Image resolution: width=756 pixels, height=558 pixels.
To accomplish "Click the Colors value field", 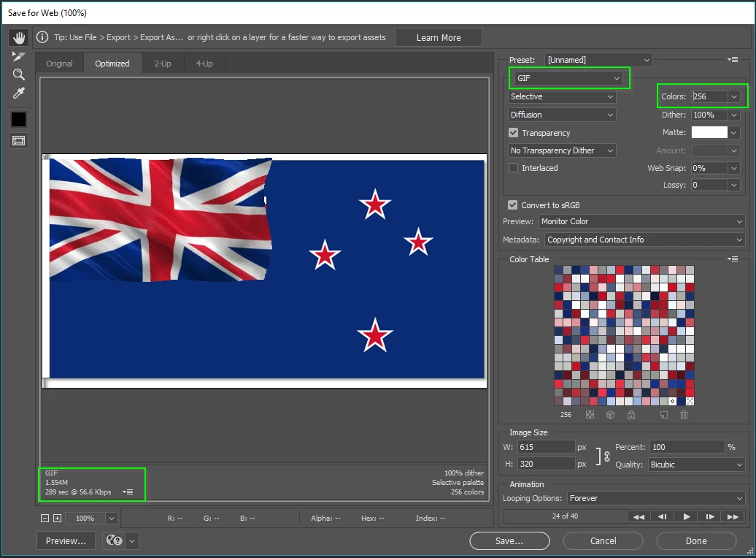I will tap(709, 96).
